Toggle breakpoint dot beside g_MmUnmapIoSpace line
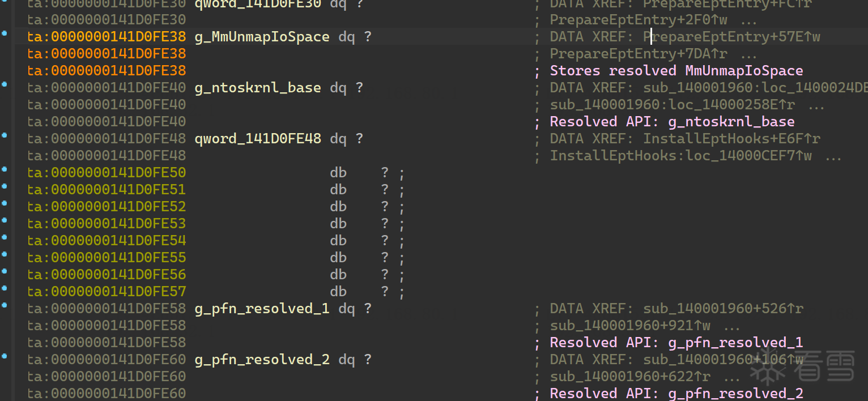The height and width of the screenshot is (401, 868). [5, 33]
